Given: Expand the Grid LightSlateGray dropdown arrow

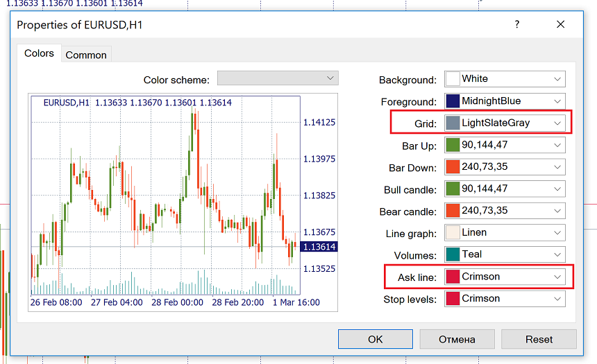Looking at the screenshot, I should pos(557,123).
